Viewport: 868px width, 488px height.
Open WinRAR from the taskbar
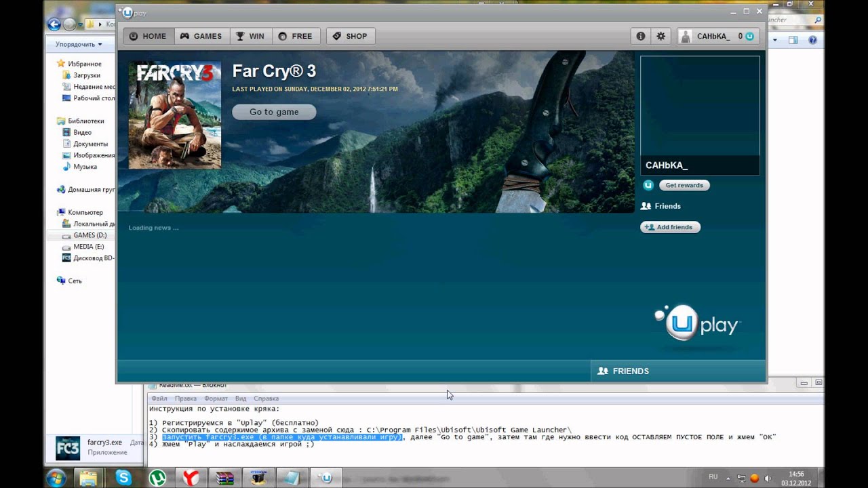pyautogui.click(x=224, y=478)
